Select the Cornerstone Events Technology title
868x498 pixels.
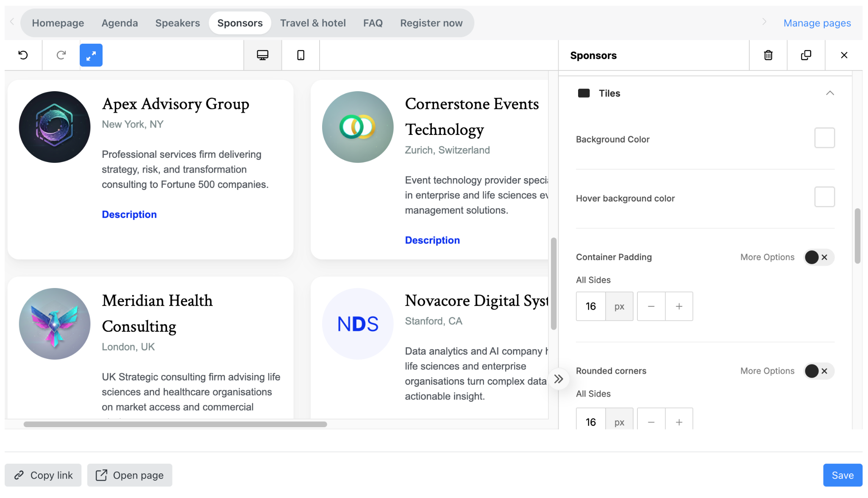[x=472, y=117]
